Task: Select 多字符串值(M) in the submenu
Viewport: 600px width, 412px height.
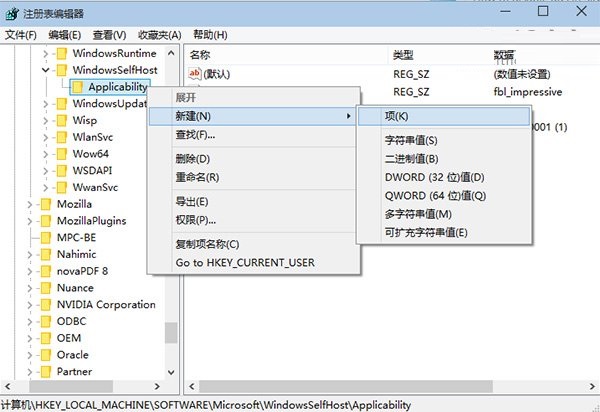Action: point(444,214)
